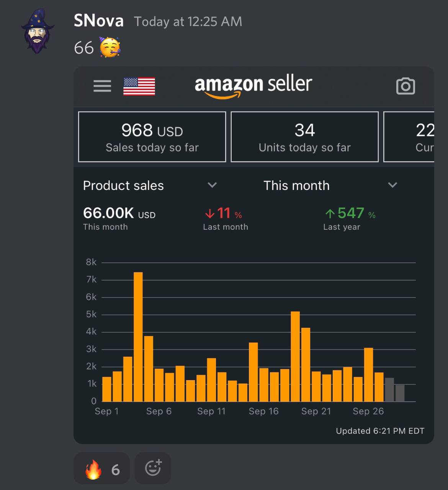The image size is (448, 490).
Task: Click the amazon seller logo
Action: coord(253,86)
